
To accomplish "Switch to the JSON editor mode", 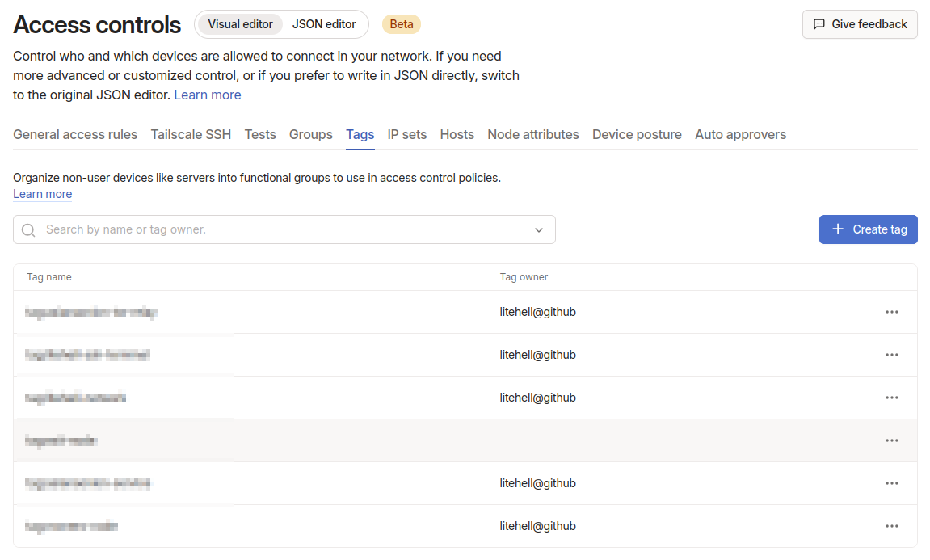I will (324, 24).
